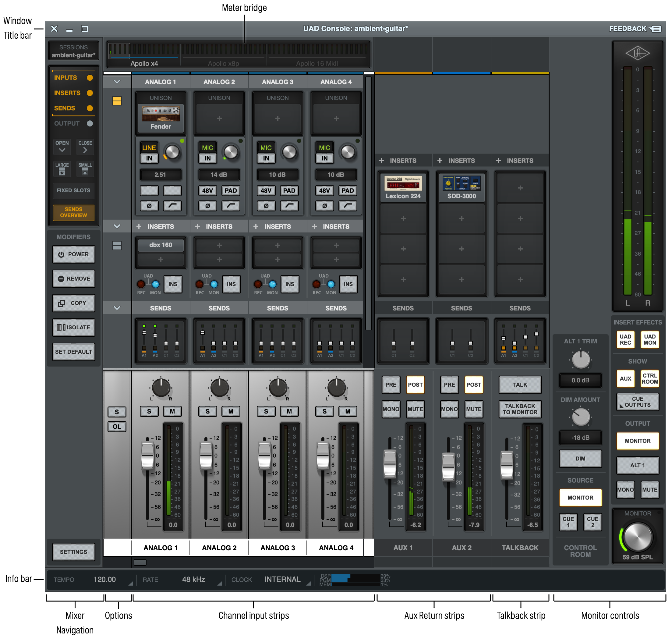Open the dbx 160 insert on Analog 1
Screen dimensions: 672x638
(x=161, y=245)
